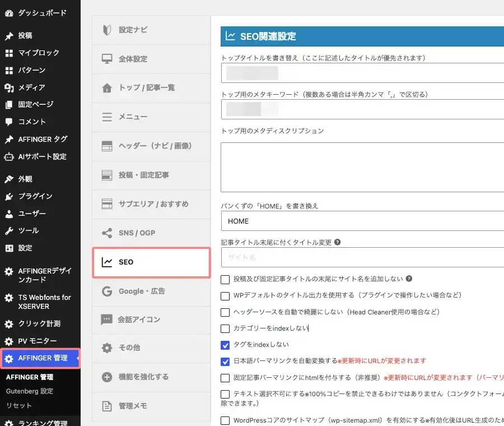Screen dimensions: 504x426
Task: Click the gear icon beside PV モニター
Action: 9,341
